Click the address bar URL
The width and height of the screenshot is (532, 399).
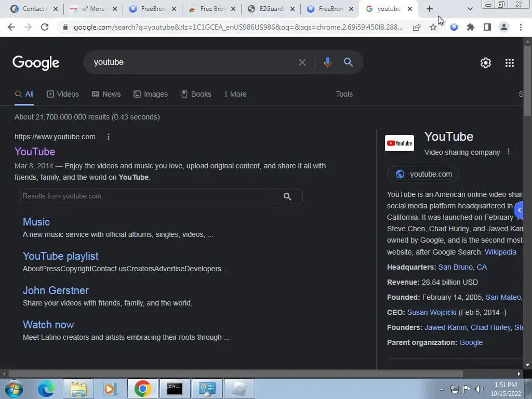pyautogui.click(x=238, y=27)
